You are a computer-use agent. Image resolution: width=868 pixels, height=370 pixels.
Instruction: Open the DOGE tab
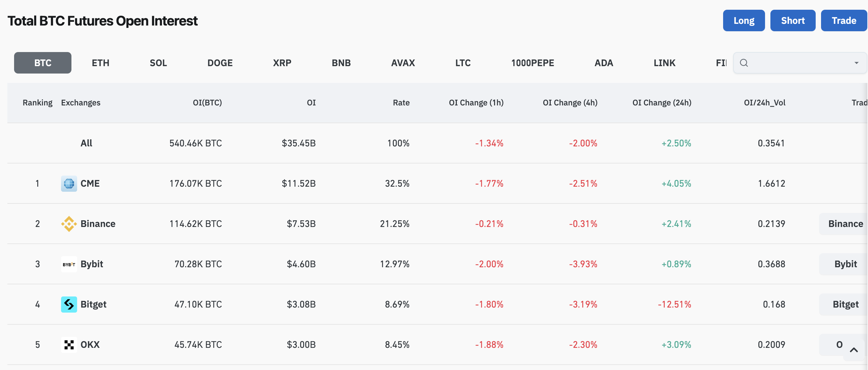pyautogui.click(x=220, y=63)
